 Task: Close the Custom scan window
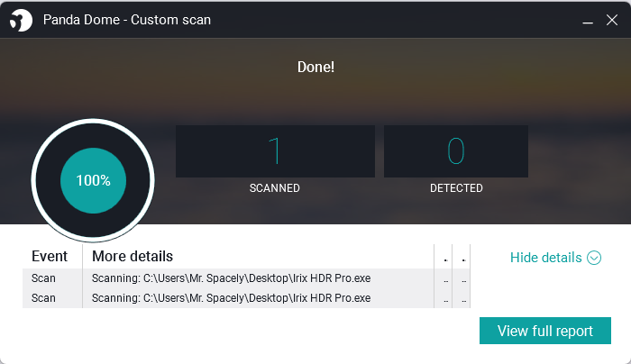(x=611, y=19)
